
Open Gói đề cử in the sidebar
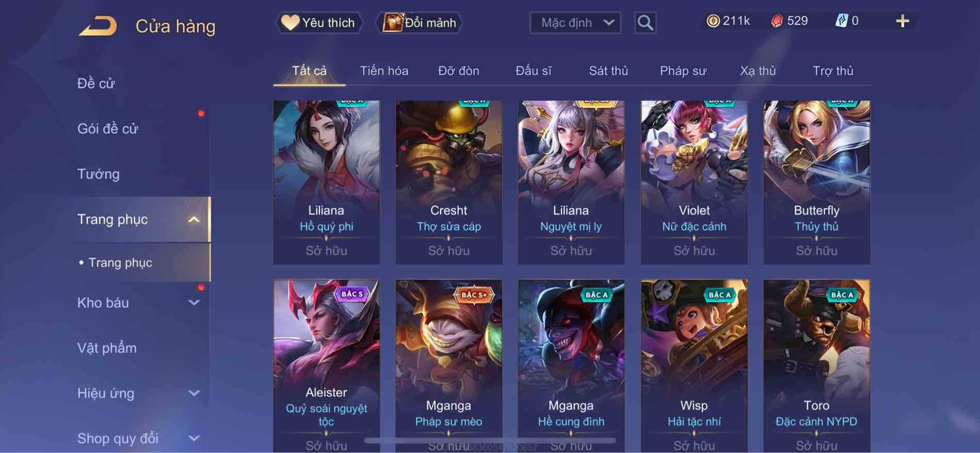(x=108, y=128)
